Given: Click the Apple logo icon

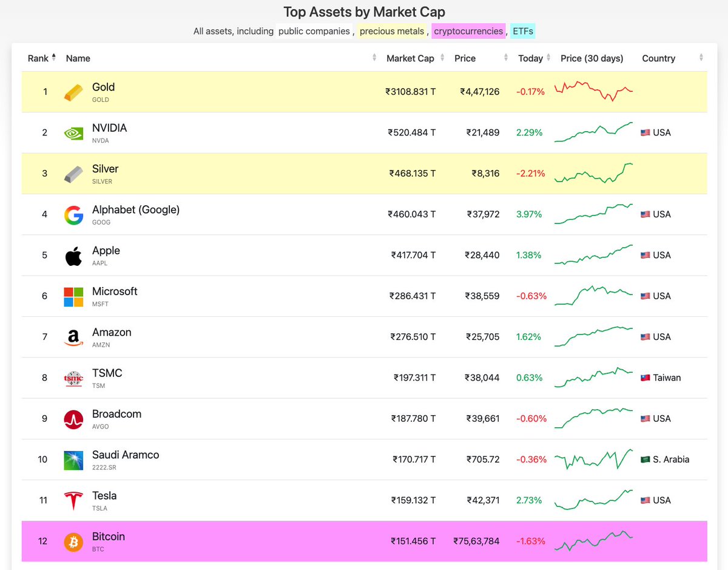Looking at the screenshot, I should [x=73, y=256].
